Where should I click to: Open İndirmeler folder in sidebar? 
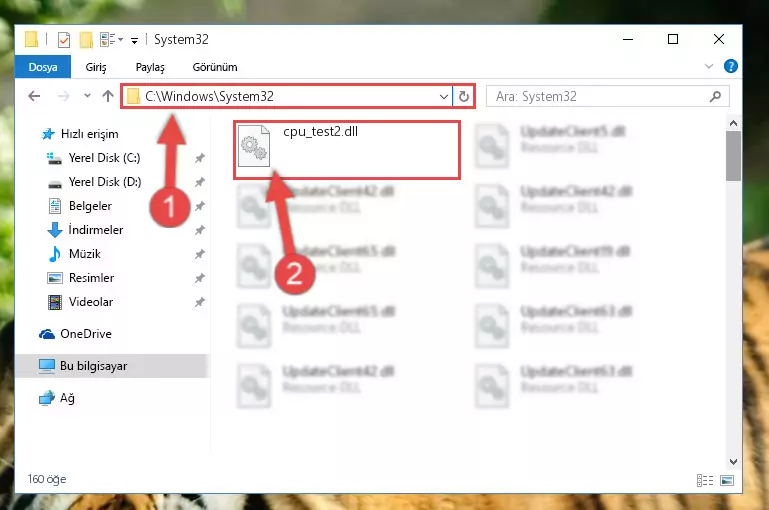tap(85, 230)
